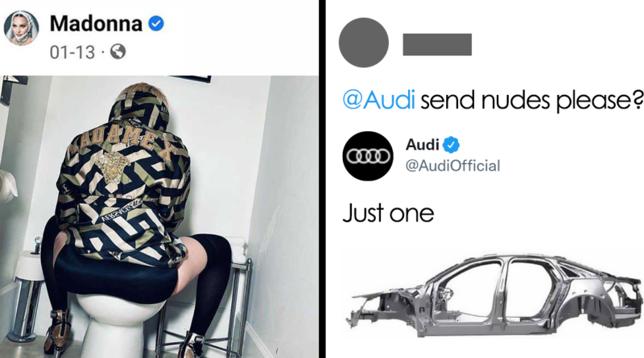The image size is (644, 358).
Task: Open the Audi four-rings logo avatar
Action: click(368, 156)
